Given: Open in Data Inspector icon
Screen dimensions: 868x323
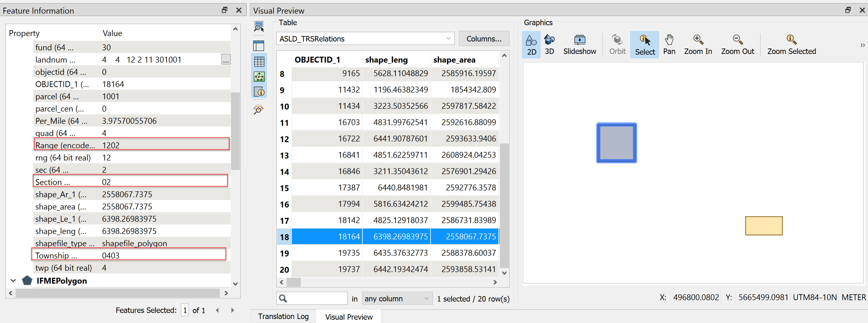Looking at the screenshot, I should (x=259, y=109).
